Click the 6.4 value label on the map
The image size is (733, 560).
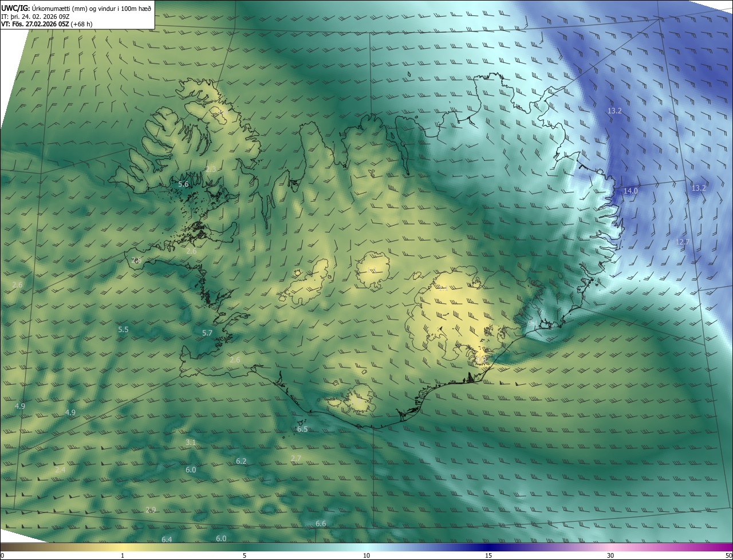[167, 539]
